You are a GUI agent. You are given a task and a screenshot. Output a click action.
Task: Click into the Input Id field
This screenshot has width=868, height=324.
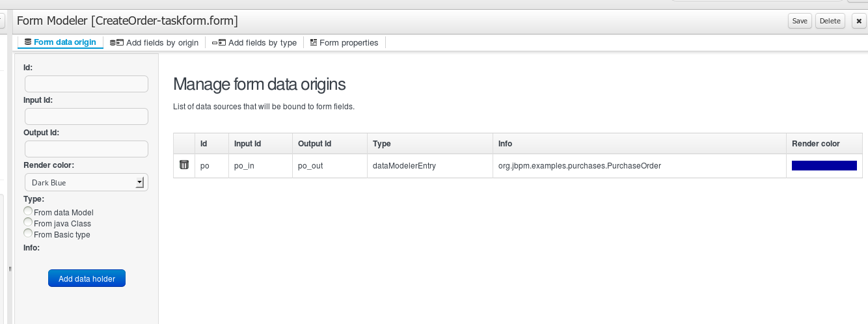point(87,116)
